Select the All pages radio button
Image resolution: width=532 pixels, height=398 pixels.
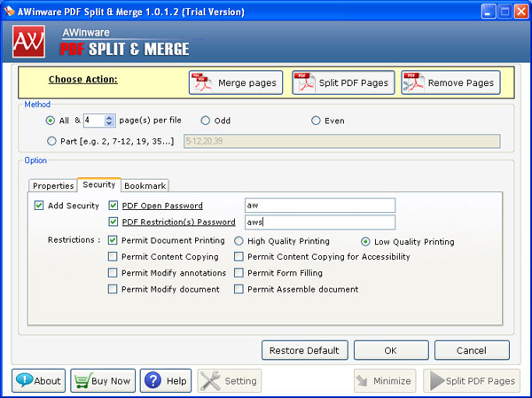[51, 121]
